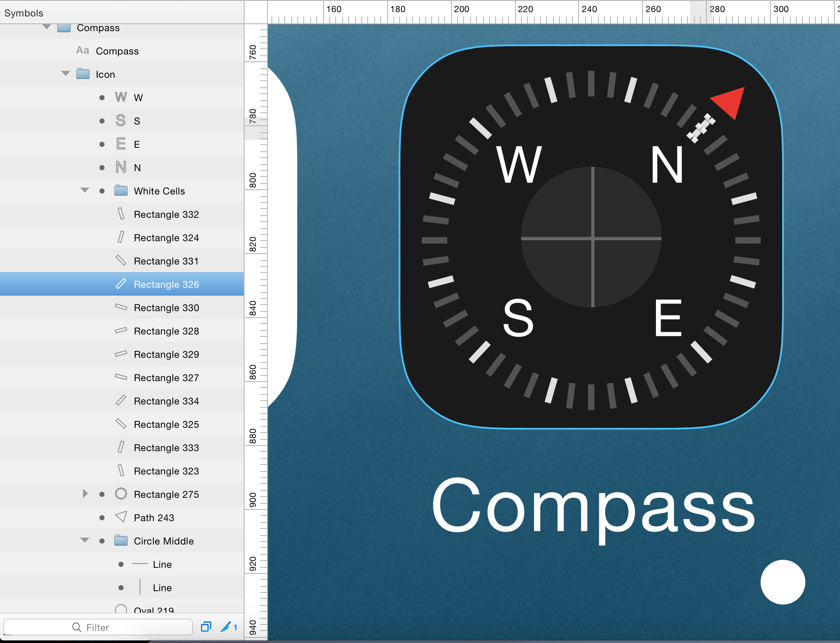Viewport: 840px width, 643px height.
Task: Collapse the Icon folder group
Action: coord(66,73)
